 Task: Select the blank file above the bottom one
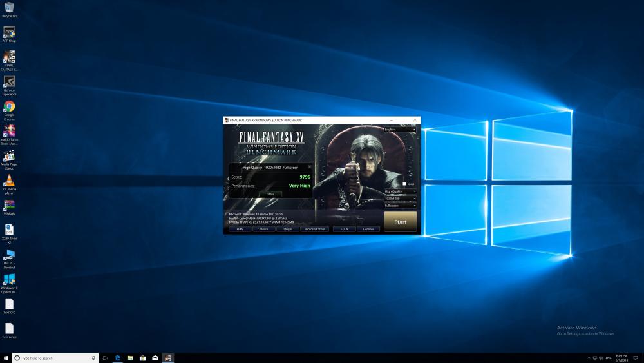(9, 306)
